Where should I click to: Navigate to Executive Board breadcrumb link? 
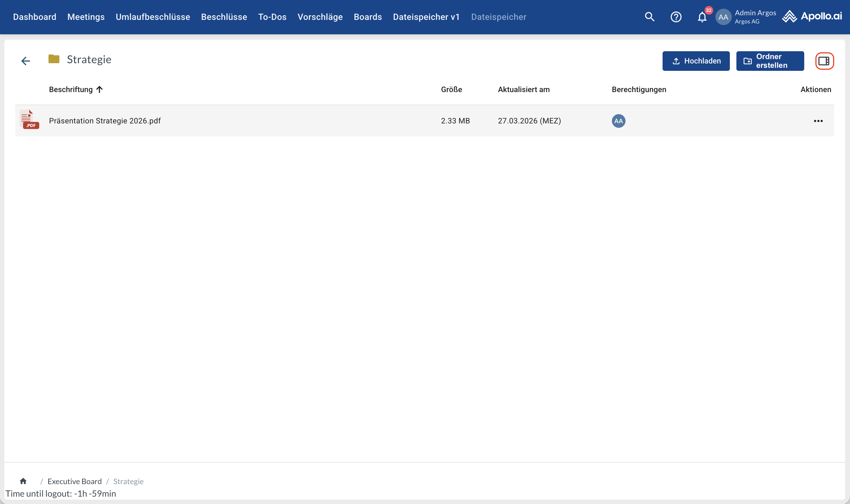pyautogui.click(x=74, y=481)
